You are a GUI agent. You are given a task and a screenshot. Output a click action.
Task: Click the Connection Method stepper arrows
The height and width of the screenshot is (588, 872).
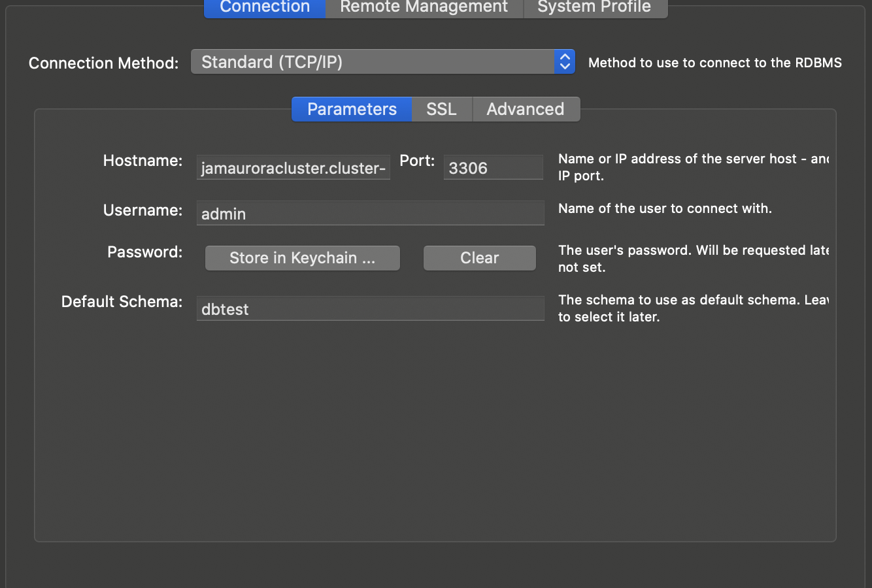click(565, 62)
